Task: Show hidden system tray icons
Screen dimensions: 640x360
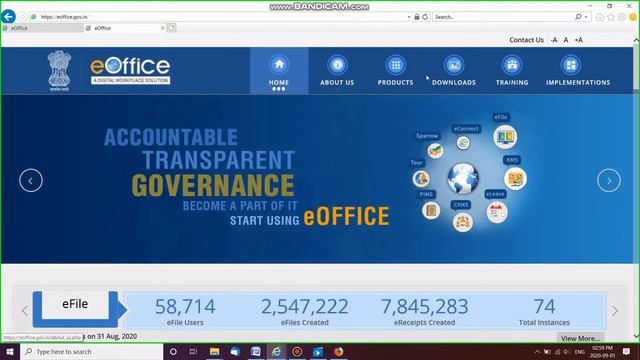Action: coord(537,351)
